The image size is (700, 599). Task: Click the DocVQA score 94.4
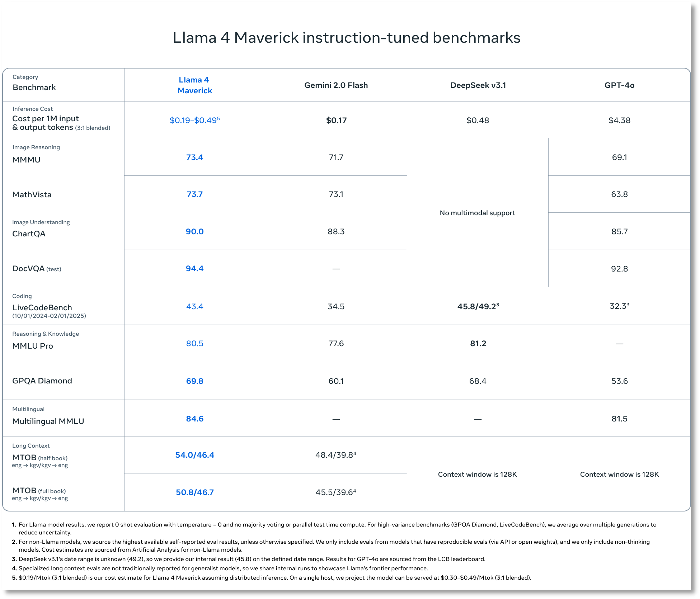(194, 269)
